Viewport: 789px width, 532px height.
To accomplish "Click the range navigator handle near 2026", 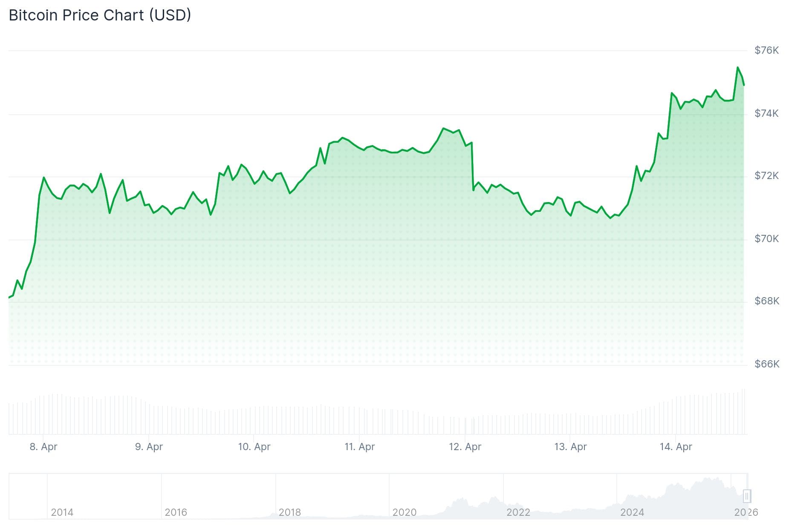I will pos(746,496).
